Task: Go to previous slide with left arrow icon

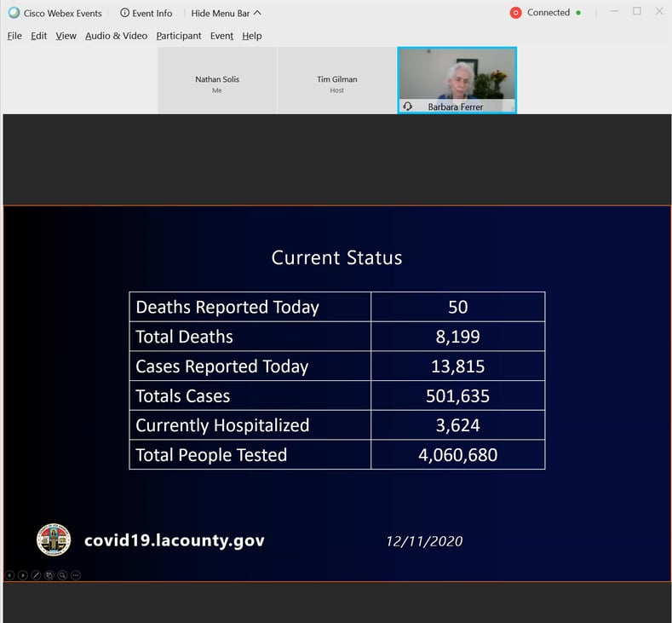Action: [10, 575]
